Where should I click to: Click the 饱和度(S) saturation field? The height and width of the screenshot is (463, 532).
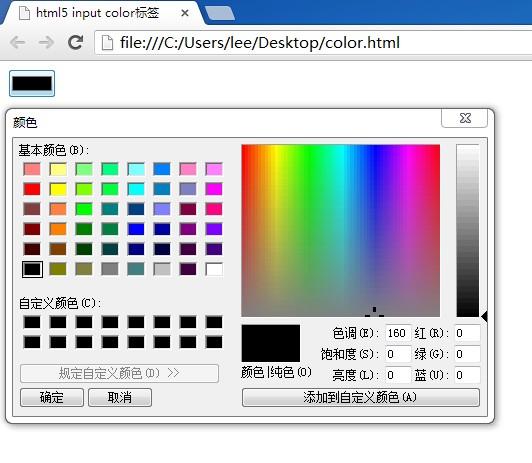coord(398,354)
